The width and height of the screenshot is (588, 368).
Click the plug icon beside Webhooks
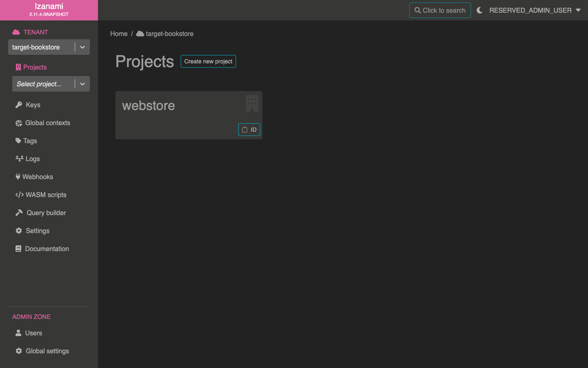click(x=18, y=177)
